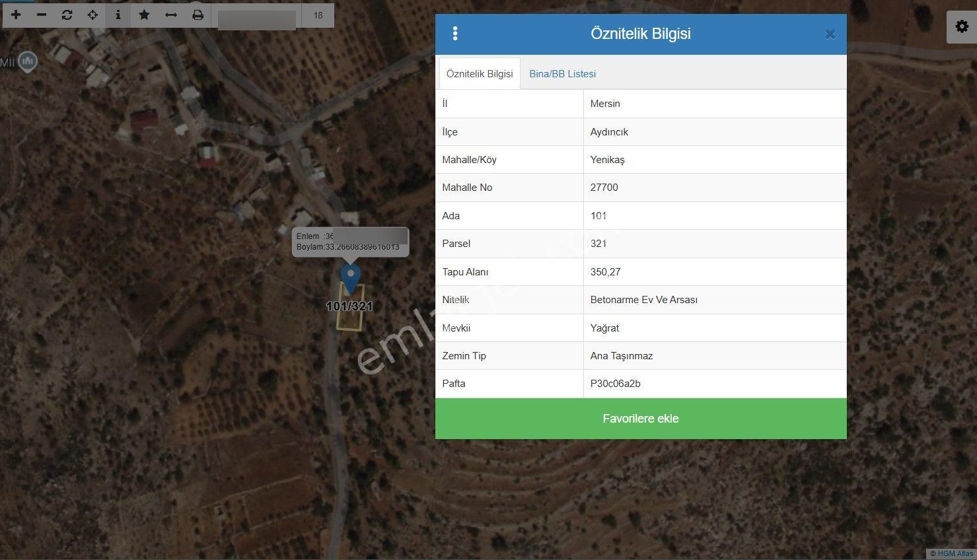
Task: Click the blue location pin marker
Action: coord(350,279)
